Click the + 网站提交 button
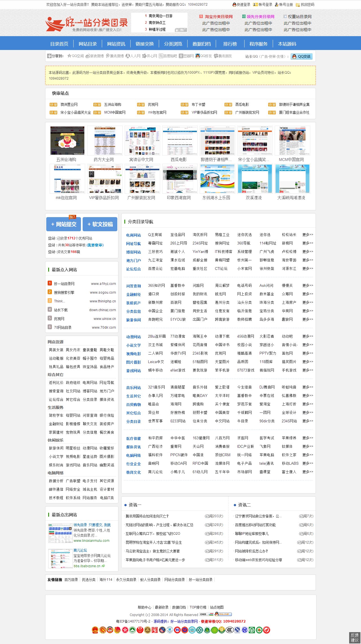 [64, 224]
